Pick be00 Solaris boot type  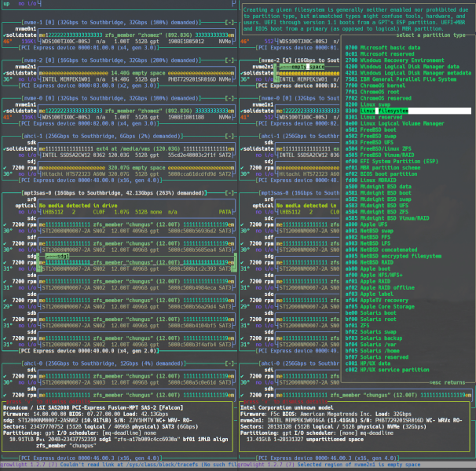tap(371, 313)
